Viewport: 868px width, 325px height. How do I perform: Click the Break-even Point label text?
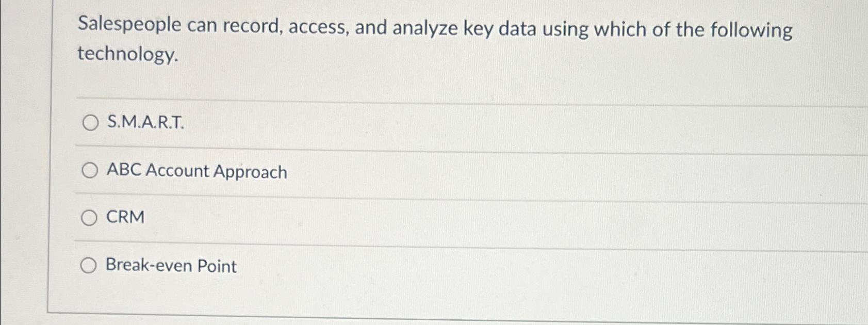pos(171,266)
